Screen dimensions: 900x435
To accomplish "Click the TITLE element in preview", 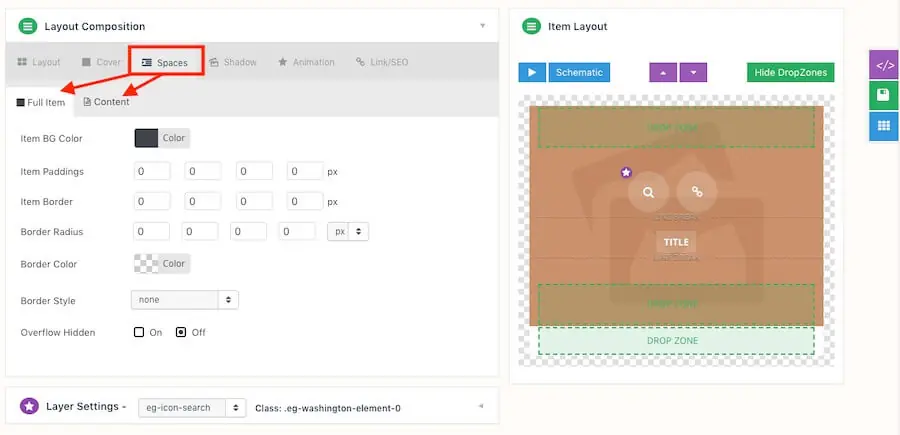I will (x=676, y=242).
